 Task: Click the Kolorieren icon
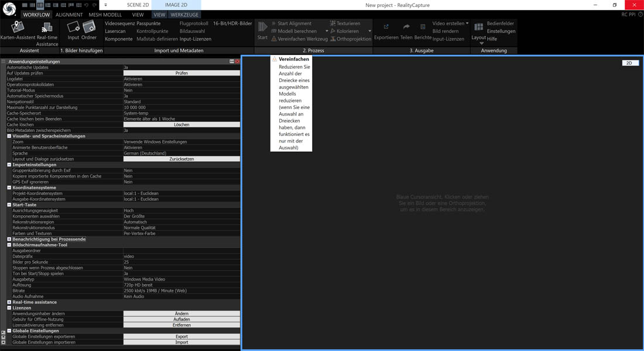click(x=333, y=31)
